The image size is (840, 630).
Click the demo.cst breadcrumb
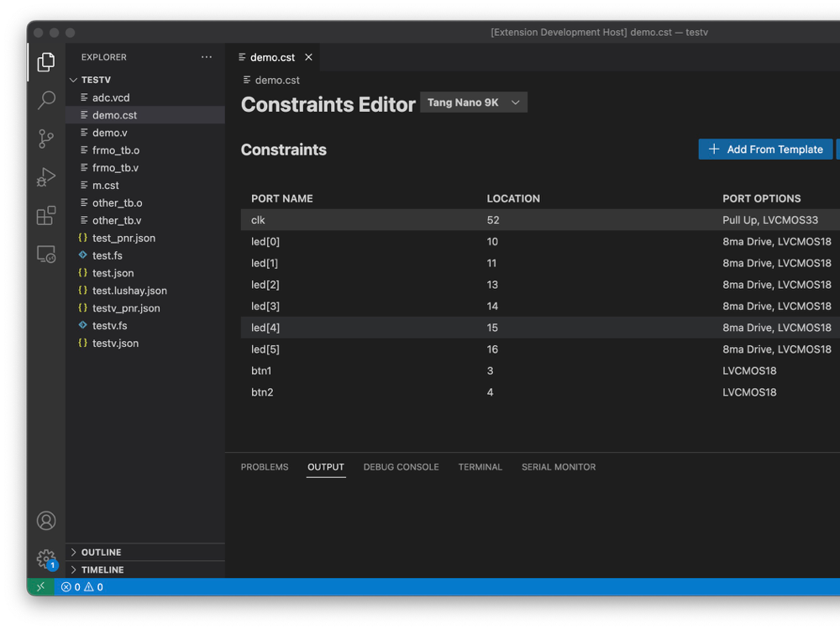277,80
